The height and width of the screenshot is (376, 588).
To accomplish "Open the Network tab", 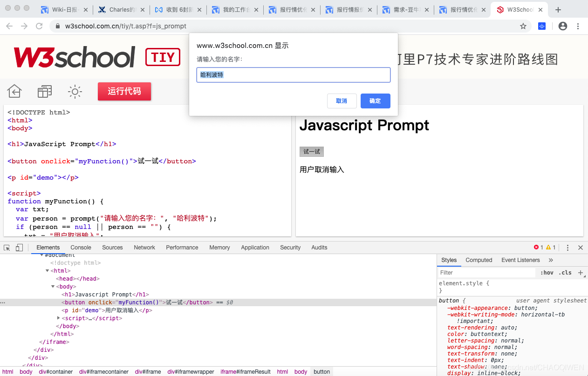I will (144, 248).
